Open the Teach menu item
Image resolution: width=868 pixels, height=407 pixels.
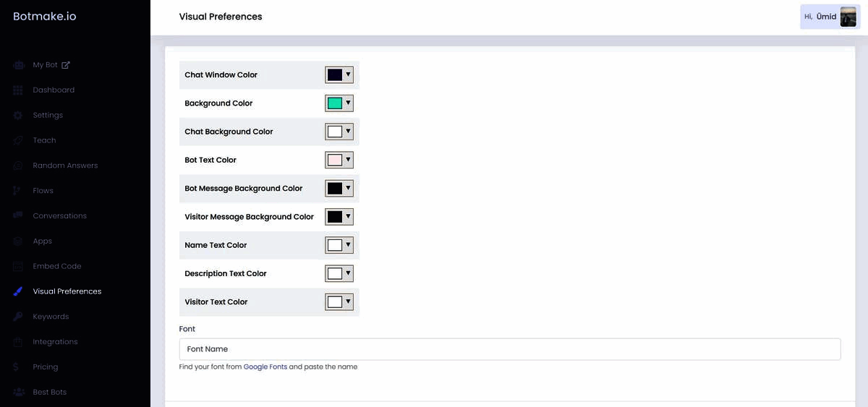[x=44, y=140]
